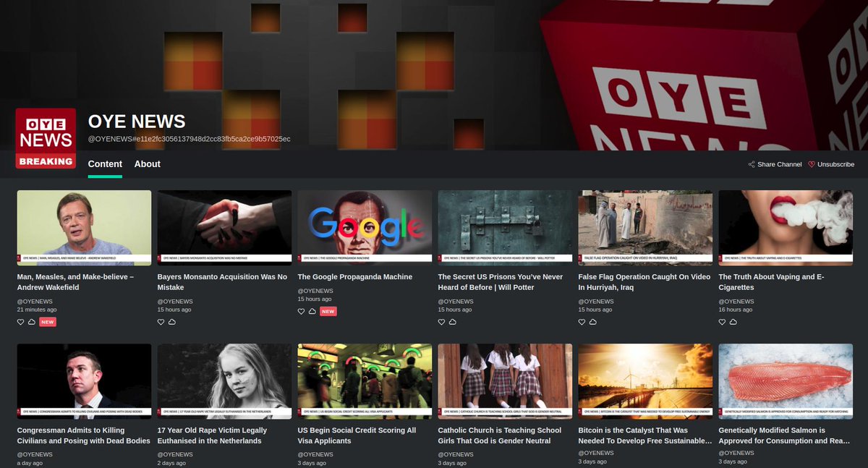Click cloud icon under Secret US Prisons video
This screenshot has width=868, height=468.
point(453,322)
